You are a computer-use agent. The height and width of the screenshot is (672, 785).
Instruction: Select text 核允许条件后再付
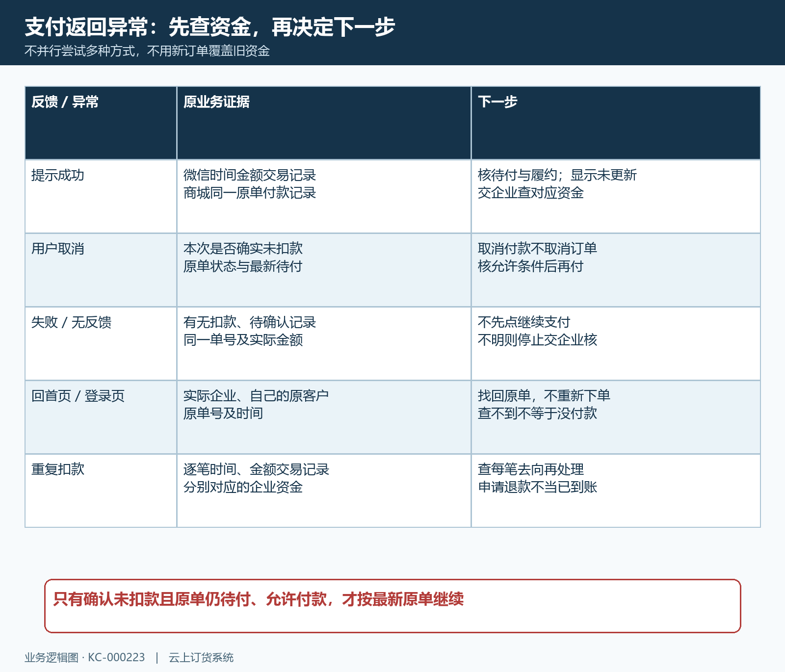pos(531,266)
